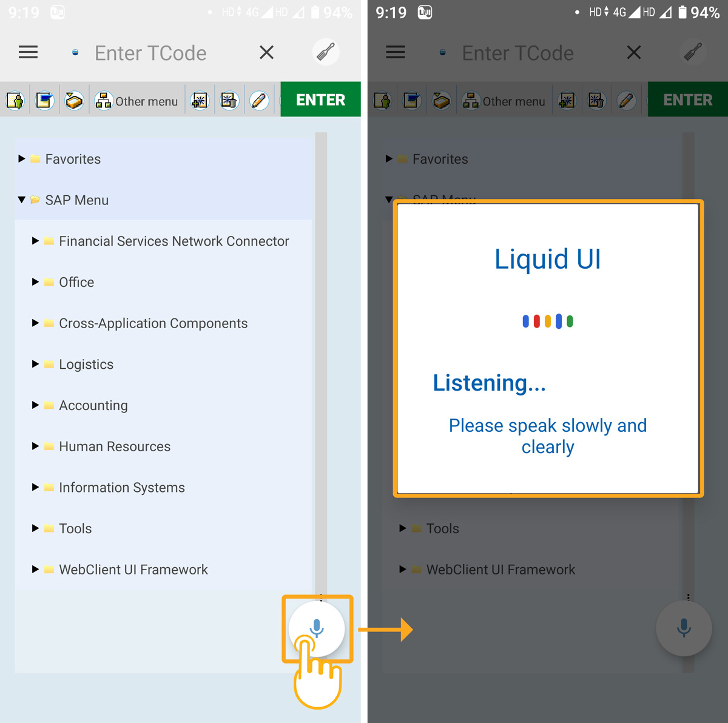Expand the Logistics folder arrow
The height and width of the screenshot is (723, 728).
click(35, 364)
